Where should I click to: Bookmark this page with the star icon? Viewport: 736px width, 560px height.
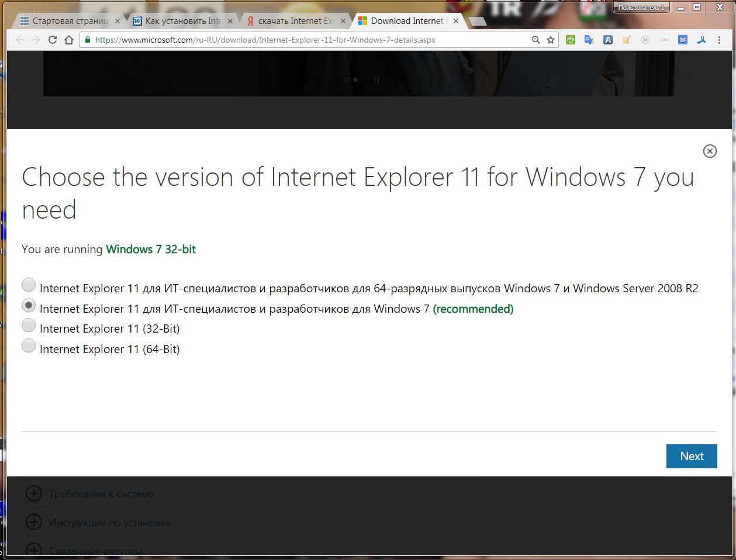click(x=550, y=40)
